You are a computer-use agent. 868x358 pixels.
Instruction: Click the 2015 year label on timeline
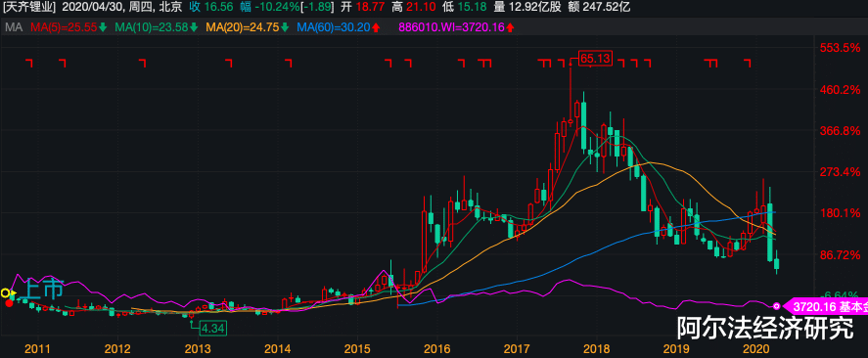coord(357,348)
